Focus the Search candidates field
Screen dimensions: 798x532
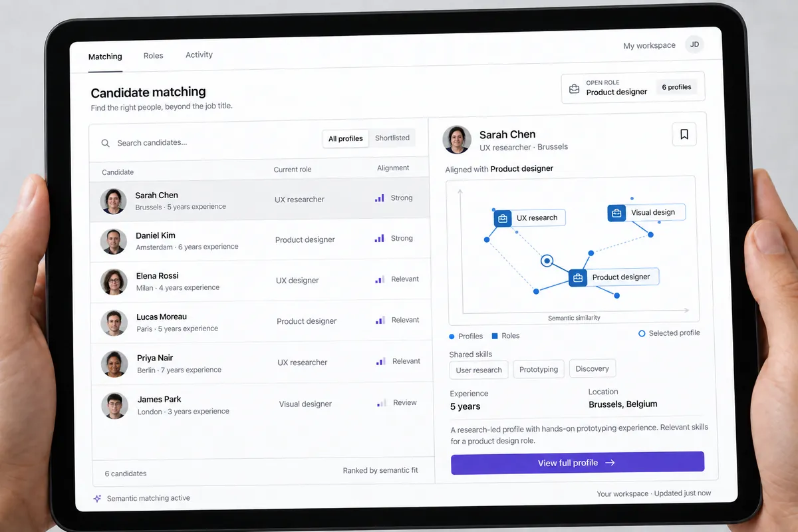coord(206,142)
